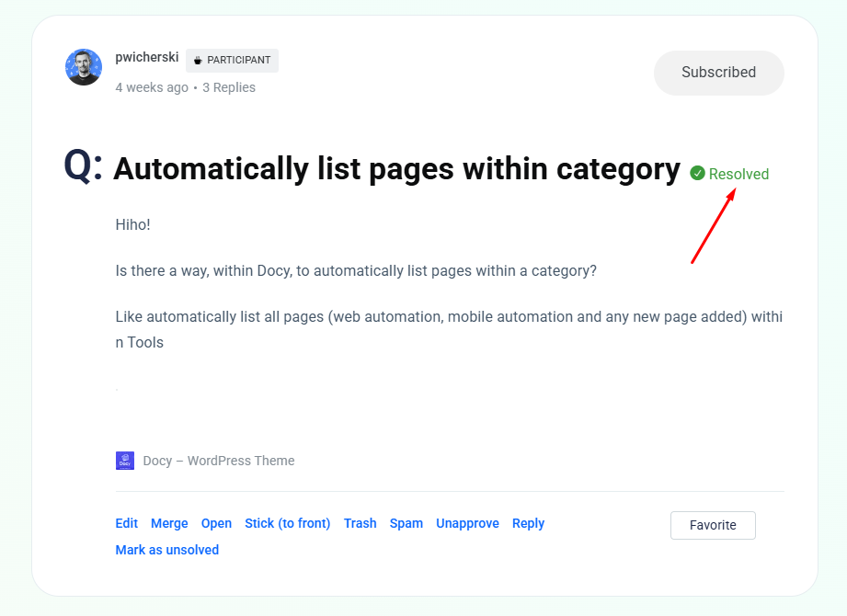
Task: Open the pwicherski username link
Action: pyautogui.click(x=147, y=57)
